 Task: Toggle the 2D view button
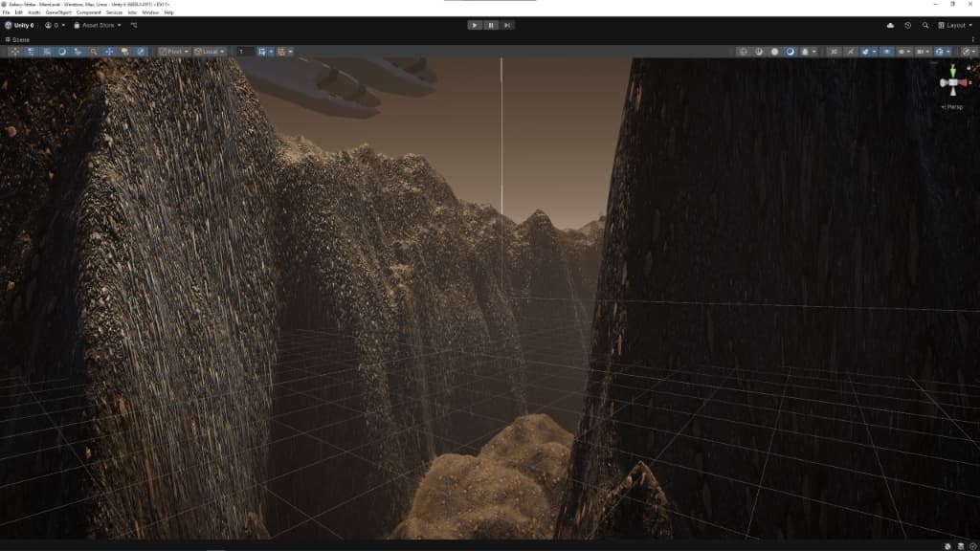click(x=834, y=52)
